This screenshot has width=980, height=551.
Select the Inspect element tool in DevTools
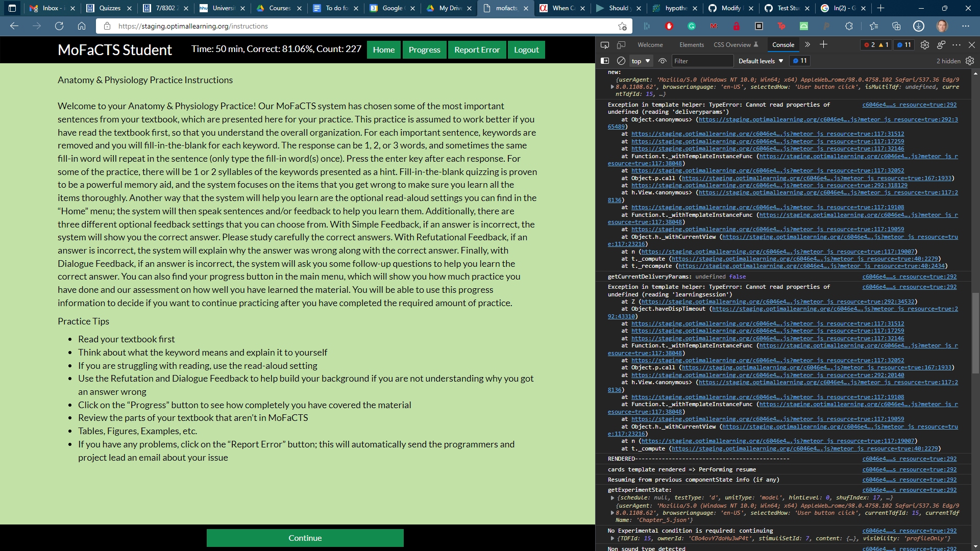[x=605, y=45]
